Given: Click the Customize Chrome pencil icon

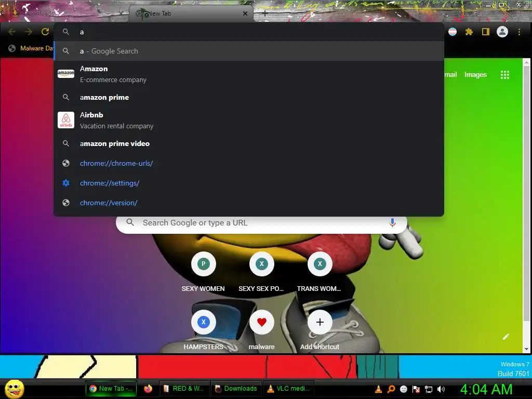Looking at the screenshot, I should click(506, 337).
